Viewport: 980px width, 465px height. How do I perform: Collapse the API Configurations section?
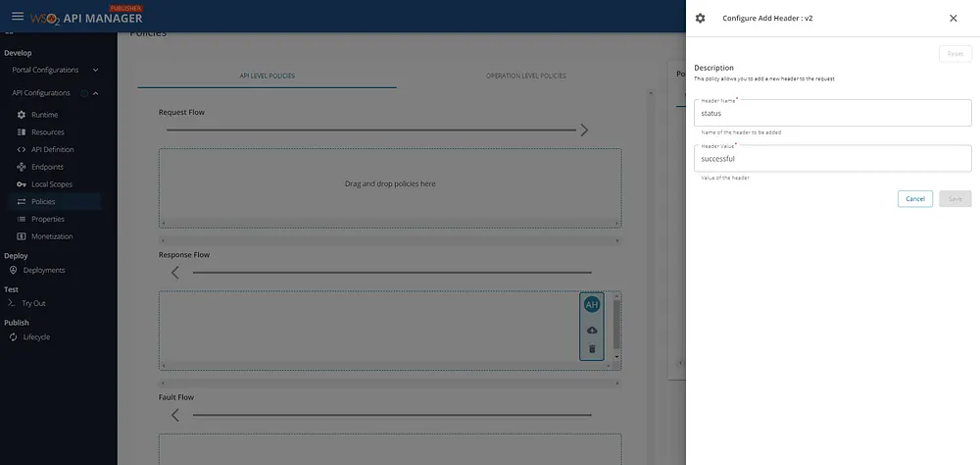(96, 93)
